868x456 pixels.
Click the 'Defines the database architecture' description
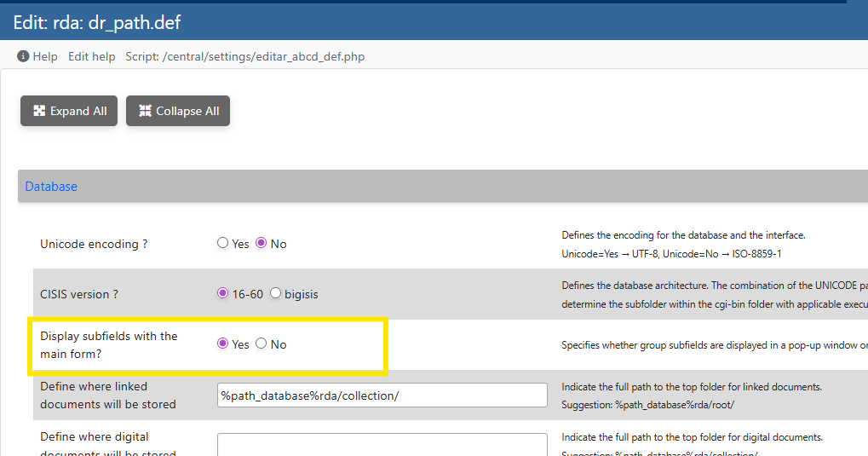click(714, 295)
